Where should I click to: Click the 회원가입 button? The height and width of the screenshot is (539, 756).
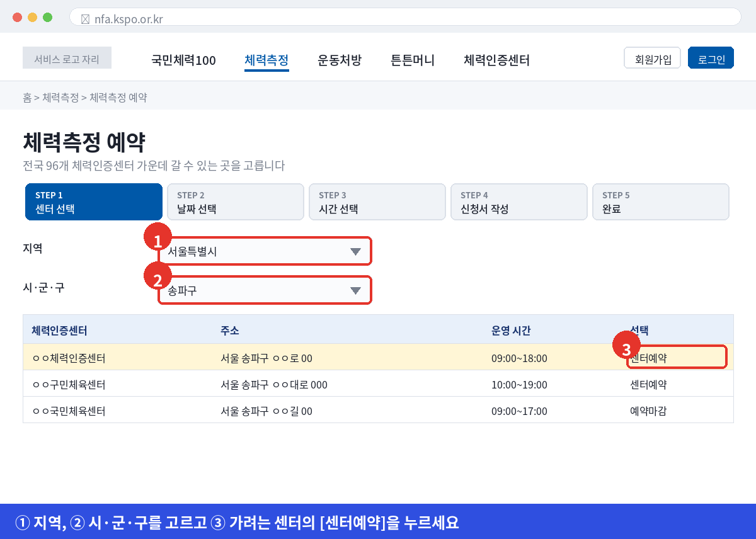point(653,58)
